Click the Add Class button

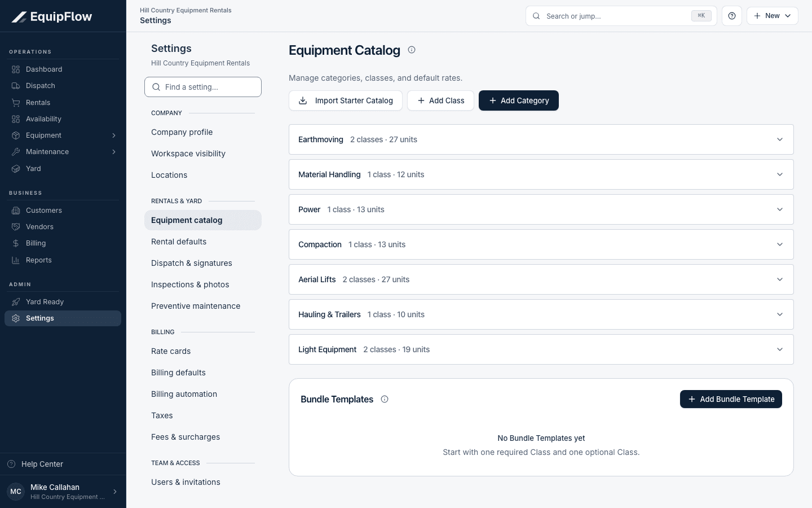[440, 100]
